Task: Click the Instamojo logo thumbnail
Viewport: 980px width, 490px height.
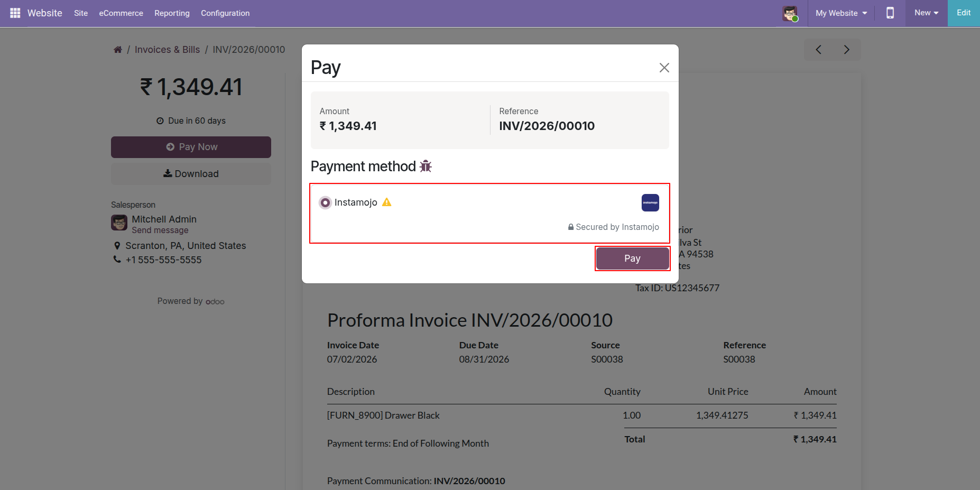Action: [x=650, y=202]
